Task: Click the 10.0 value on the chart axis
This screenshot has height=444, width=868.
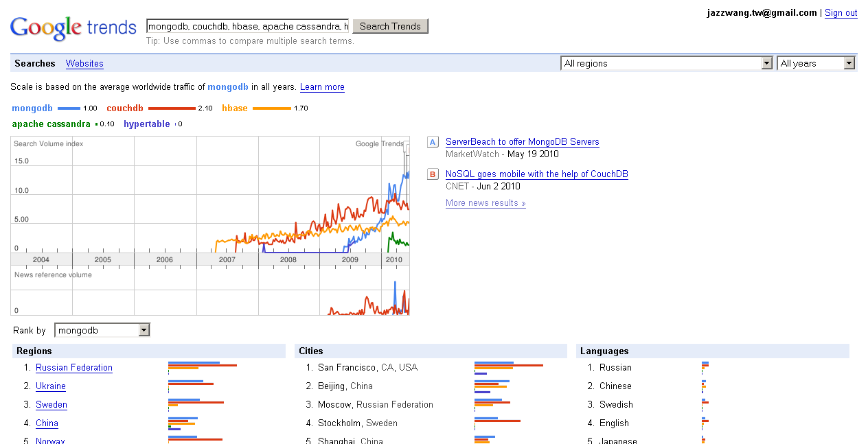Action: tap(21, 191)
